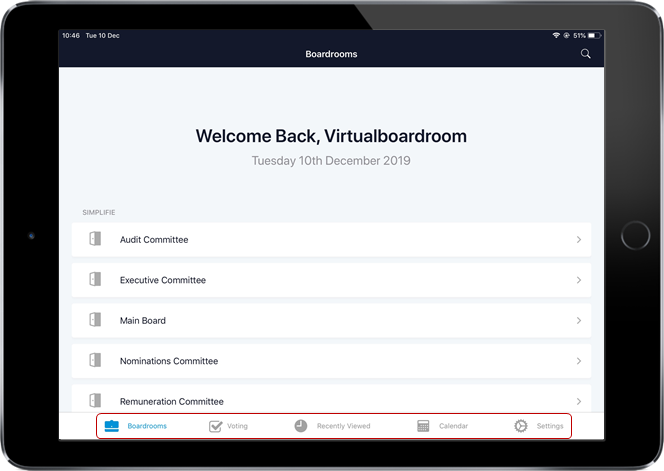The height and width of the screenshot is (471, 664).
Task: Select the Audit Committee row text
Action: 154,240
